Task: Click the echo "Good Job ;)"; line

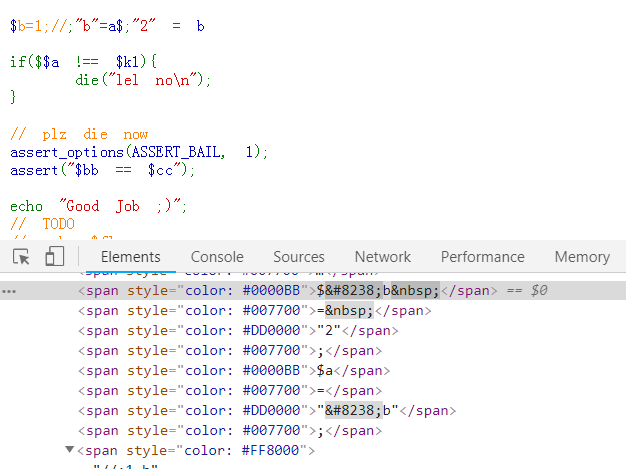Action: 98,206
